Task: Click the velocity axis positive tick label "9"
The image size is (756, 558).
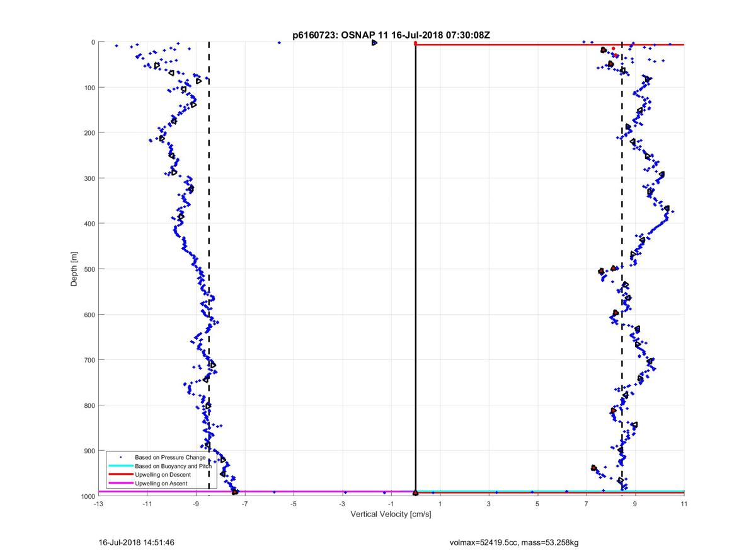Action: coord(636,504)
